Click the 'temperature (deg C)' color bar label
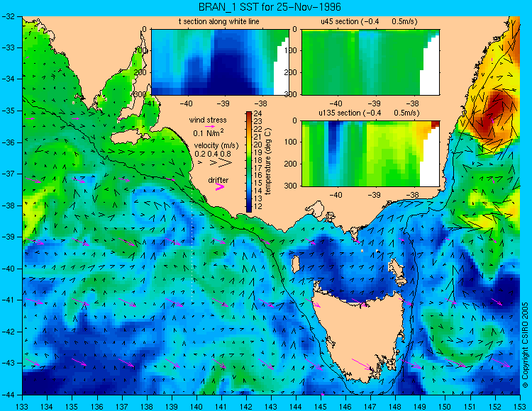Image resolution: width=532 pixels, height=411 pixels. pyautogui.click(x=268, y=162)
